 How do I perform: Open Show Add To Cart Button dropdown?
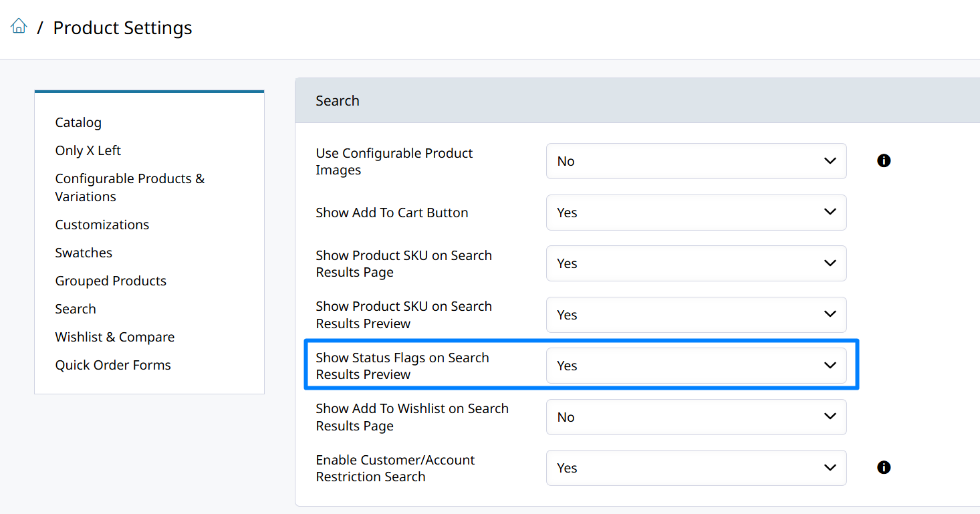click(696, 213)
